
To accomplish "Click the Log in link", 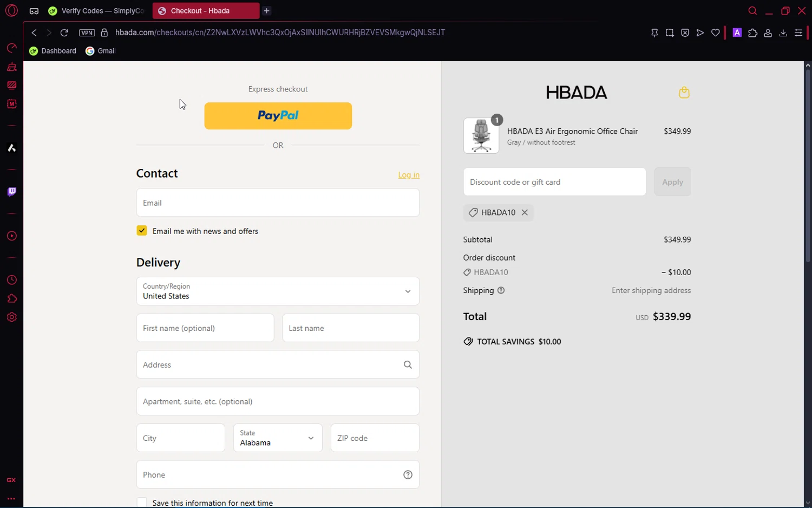I will pos(409,175).
